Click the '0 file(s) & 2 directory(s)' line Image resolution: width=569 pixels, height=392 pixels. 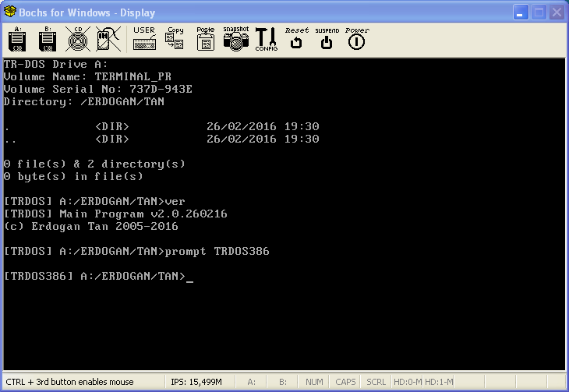(94, 164)
